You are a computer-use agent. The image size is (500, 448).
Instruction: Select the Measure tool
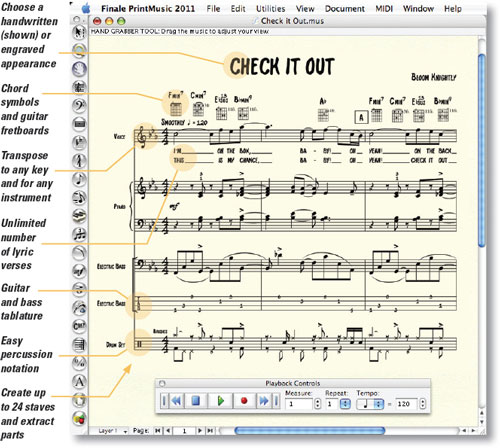[x=79, y=124]
